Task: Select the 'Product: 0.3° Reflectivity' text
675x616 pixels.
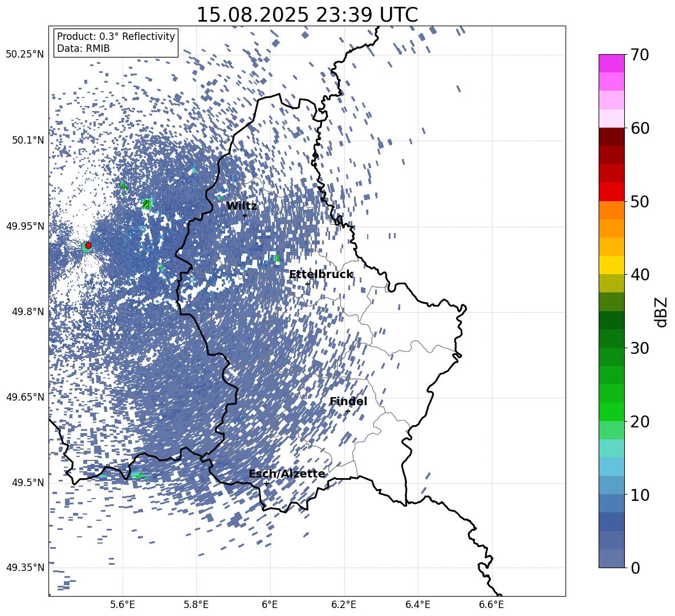Action: pos(116,36)
